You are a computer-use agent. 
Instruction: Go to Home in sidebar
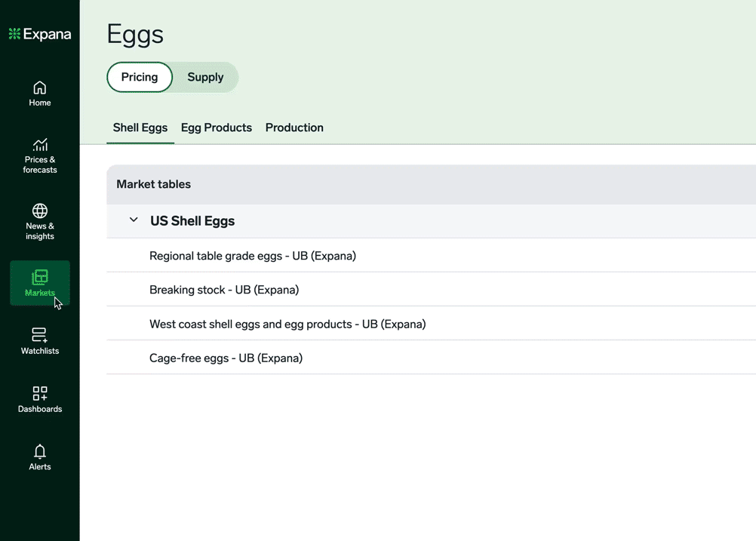click(x=39, y=94)
